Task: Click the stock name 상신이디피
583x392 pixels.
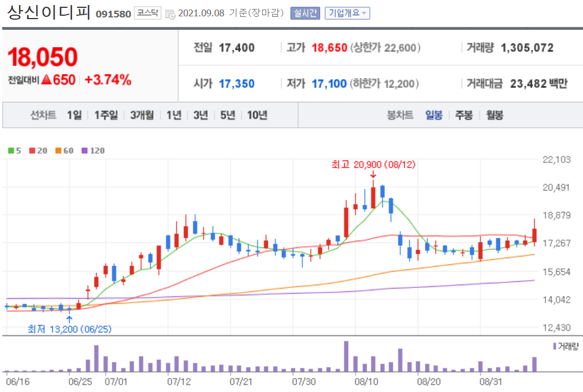Action: pyautogui.click(x=49, y=12)
